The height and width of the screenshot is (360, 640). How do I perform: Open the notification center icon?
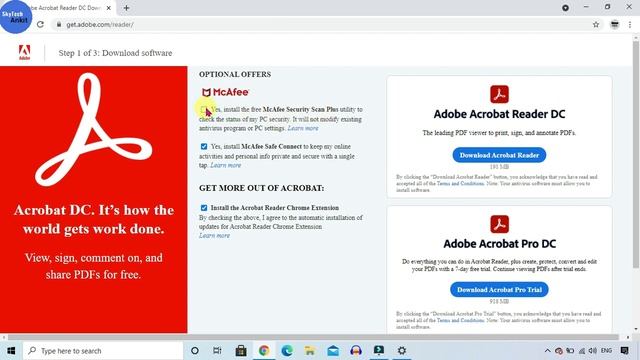(x=624, y=351)
